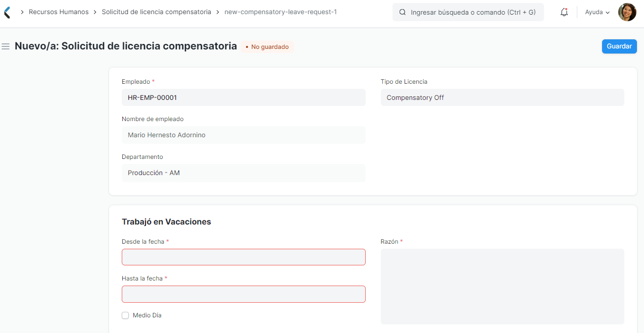
Task: Enable the Medio Día checkbox
Action: tap(125, 315)
